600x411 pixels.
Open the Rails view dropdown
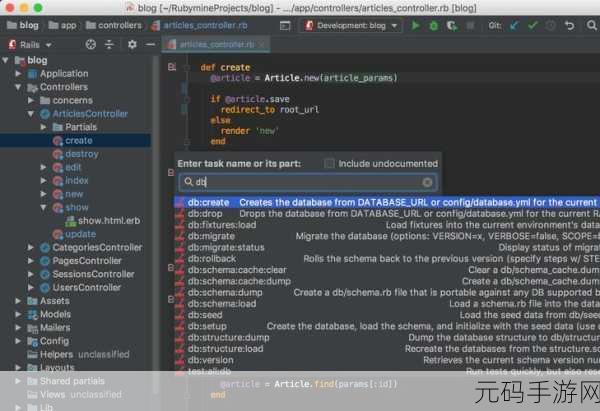pyautogui.click(x=30, y=45)
